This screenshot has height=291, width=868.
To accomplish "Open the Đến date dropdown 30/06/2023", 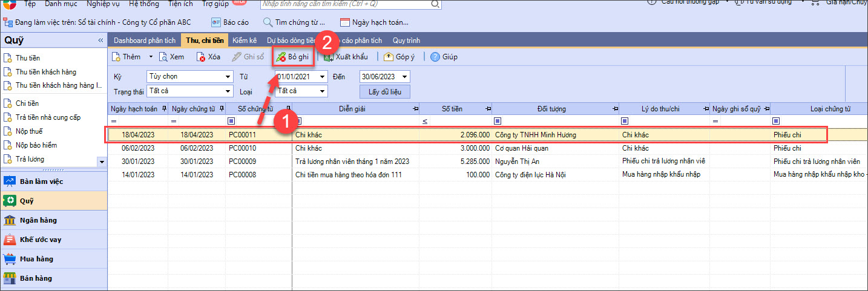I will point(405,77).
